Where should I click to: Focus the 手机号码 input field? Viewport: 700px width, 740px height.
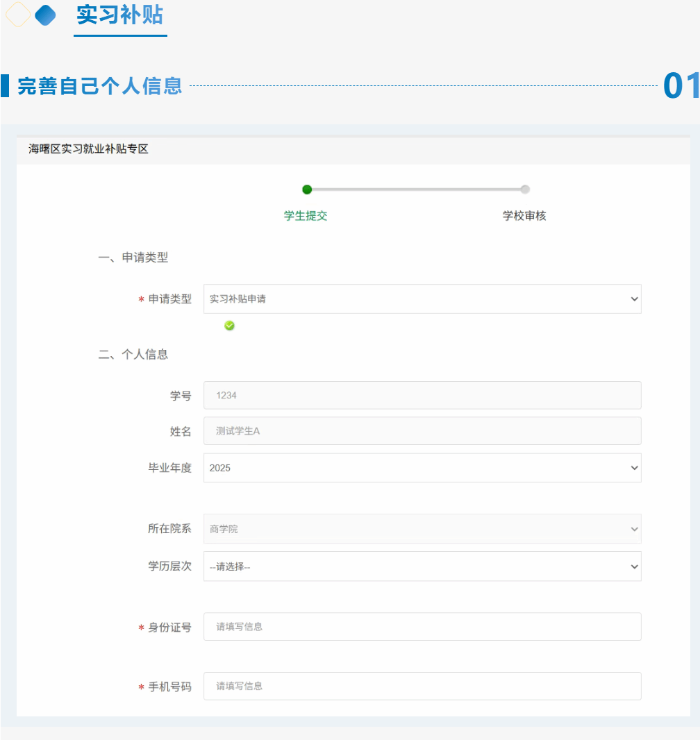[x=422, y=687]
